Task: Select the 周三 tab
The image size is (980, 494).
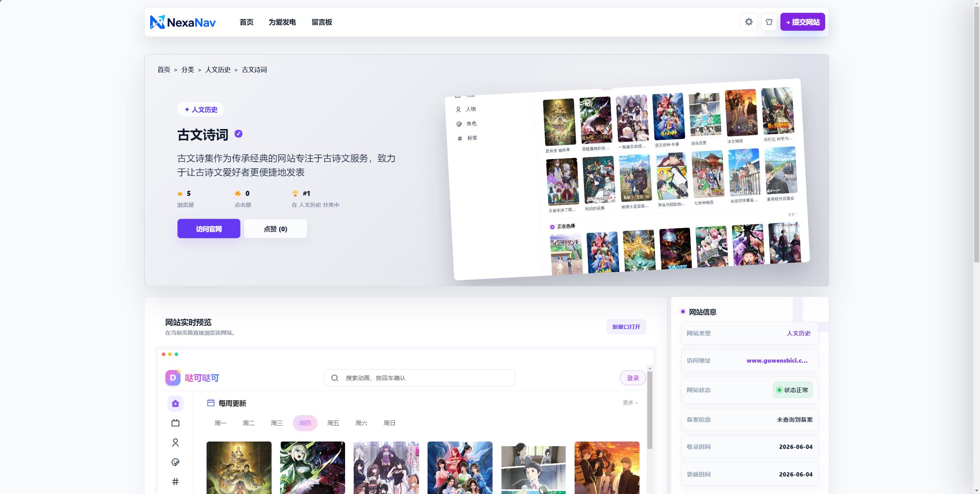Action: click(277, 423)
